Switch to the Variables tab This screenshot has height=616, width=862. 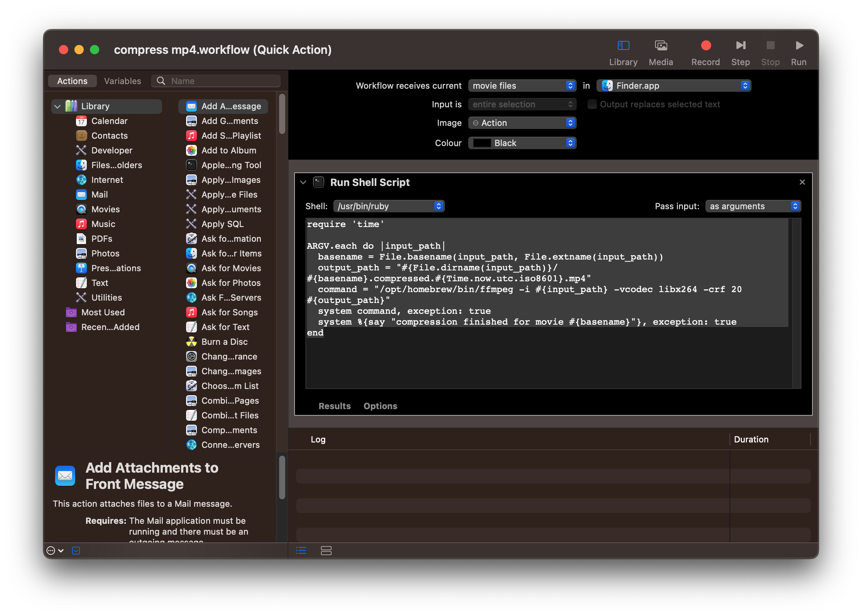pyautogui.click(x=122, y=81)
